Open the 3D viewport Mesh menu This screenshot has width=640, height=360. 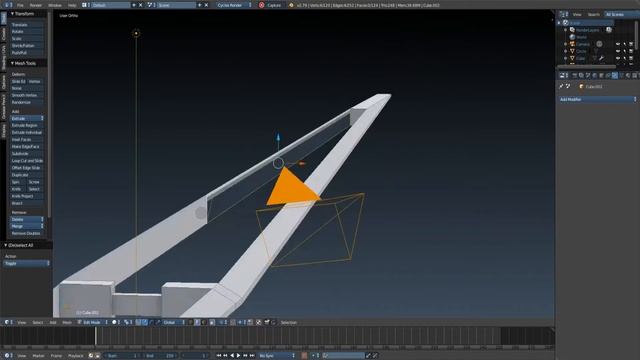point(67,322)
